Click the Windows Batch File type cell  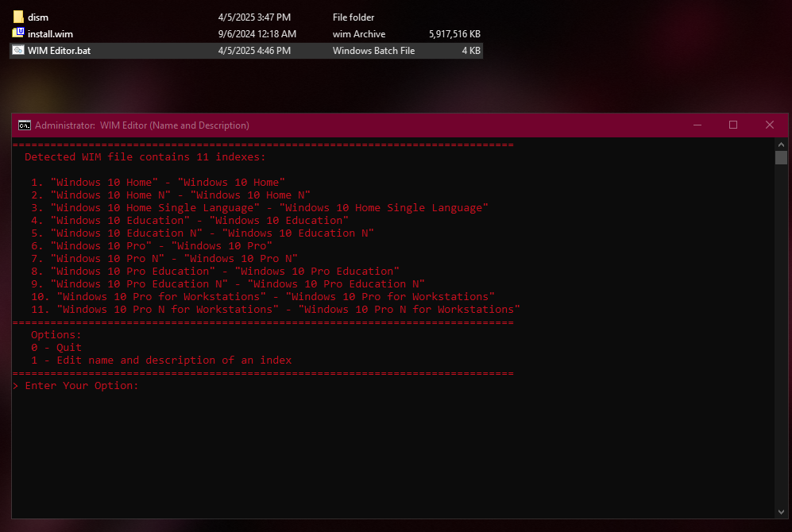click(373, 51)
